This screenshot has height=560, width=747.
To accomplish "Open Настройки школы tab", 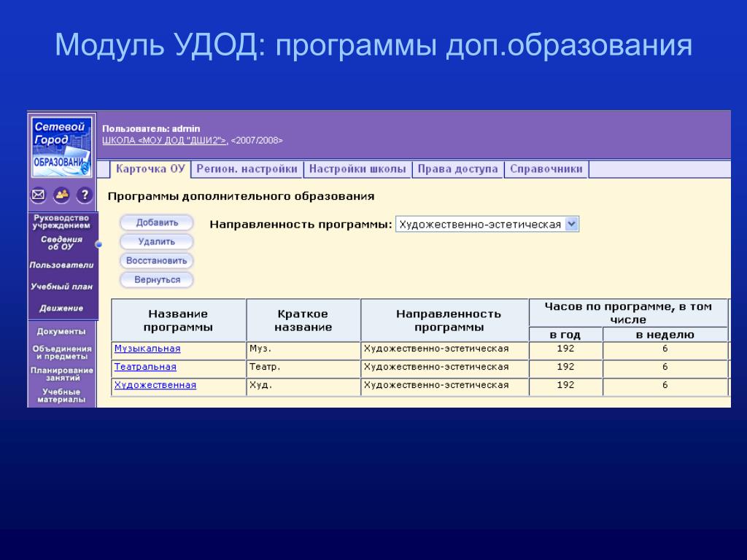I will click(357, 169).
